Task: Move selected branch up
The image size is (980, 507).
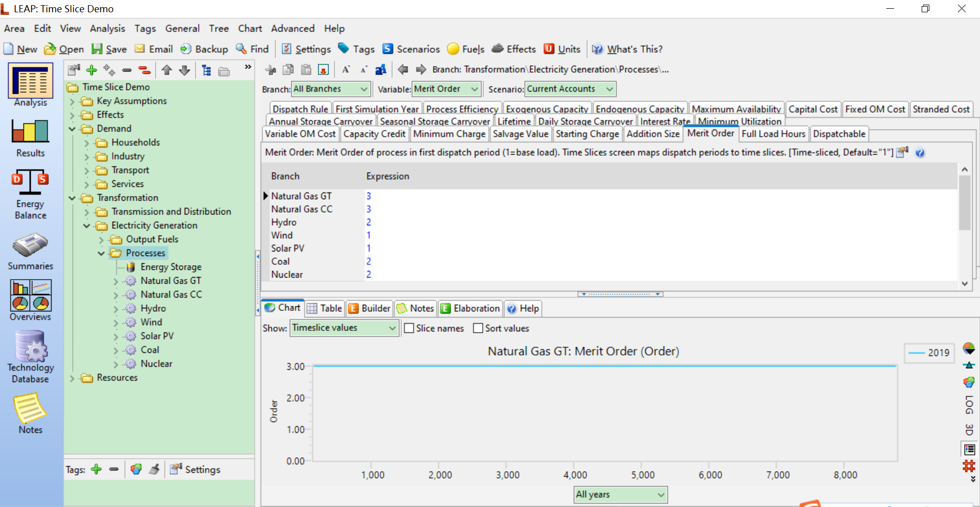Action: pos(166,70)
